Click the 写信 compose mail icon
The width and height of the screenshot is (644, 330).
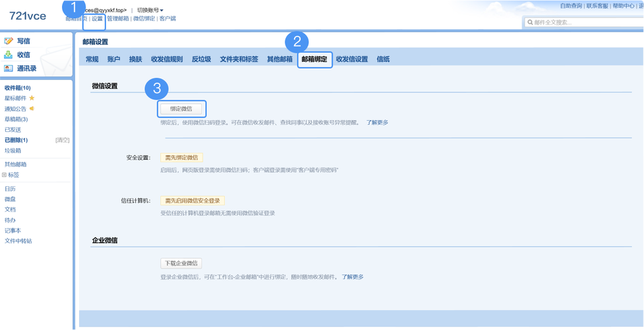(x=9, y=41)
